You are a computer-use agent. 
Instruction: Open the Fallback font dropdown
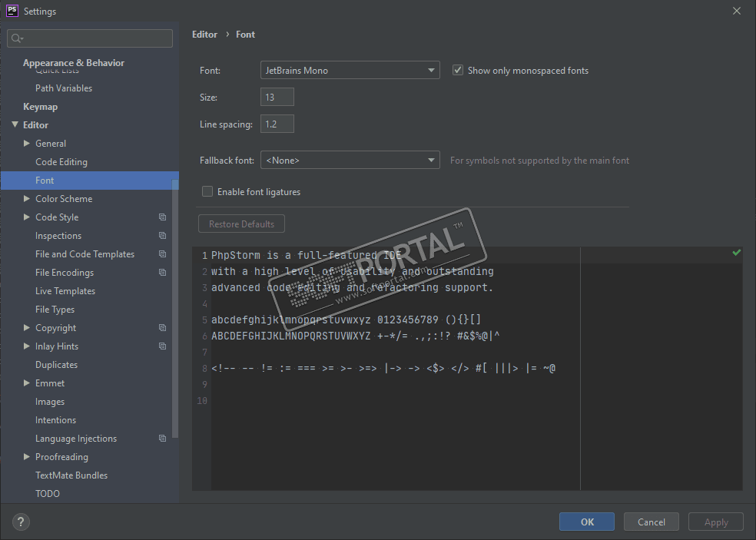(350, 160)
